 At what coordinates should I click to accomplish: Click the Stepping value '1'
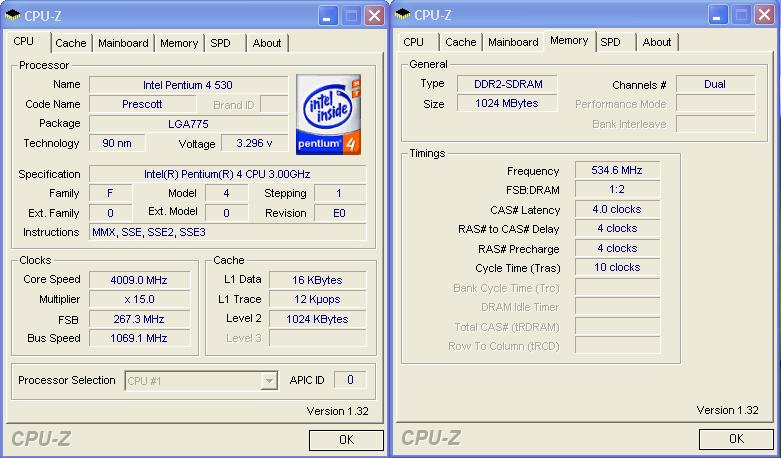[340, 194]
